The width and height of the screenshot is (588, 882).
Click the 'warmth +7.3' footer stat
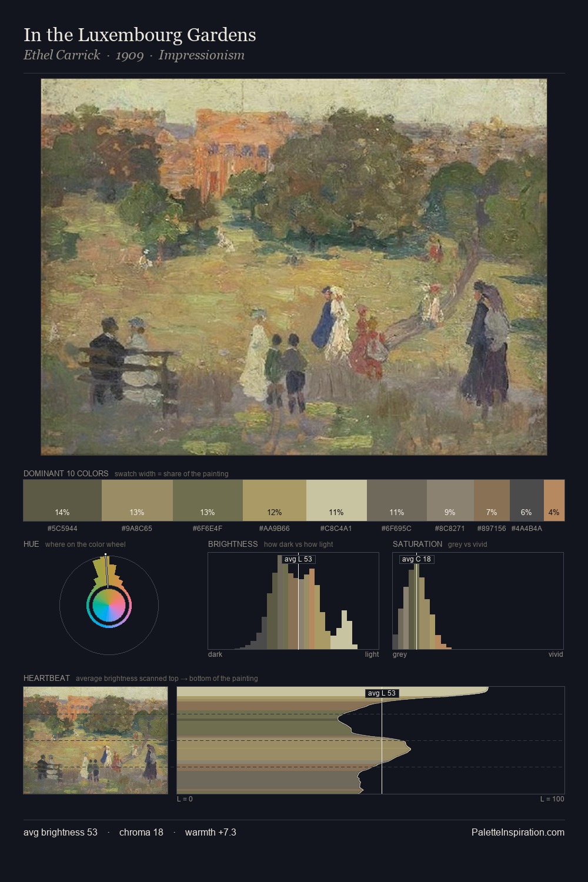[211, 832]
